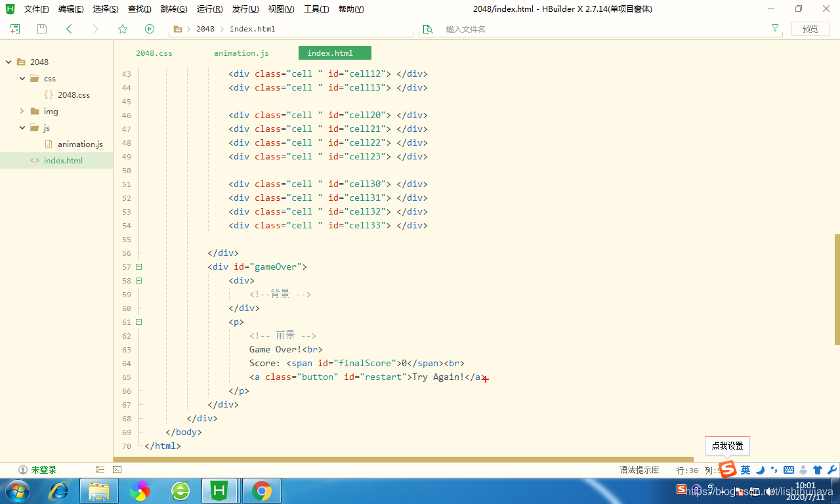Open the Sogou soft keyboard icon
This screenshot has width=840, height=504.
click(789, 470)
